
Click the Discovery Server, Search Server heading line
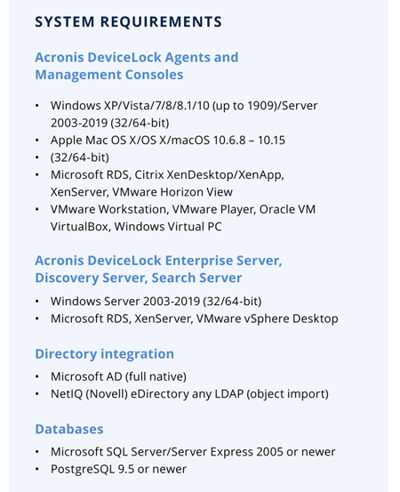click(x=138, y=278)
